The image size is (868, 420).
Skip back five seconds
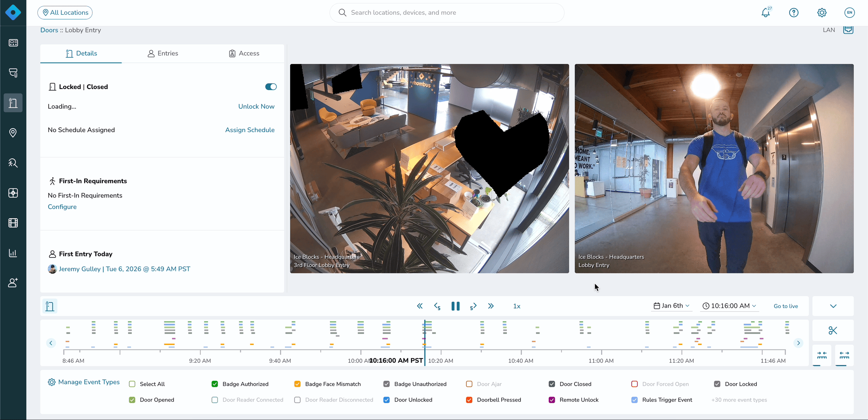click(x=437, y=306)
